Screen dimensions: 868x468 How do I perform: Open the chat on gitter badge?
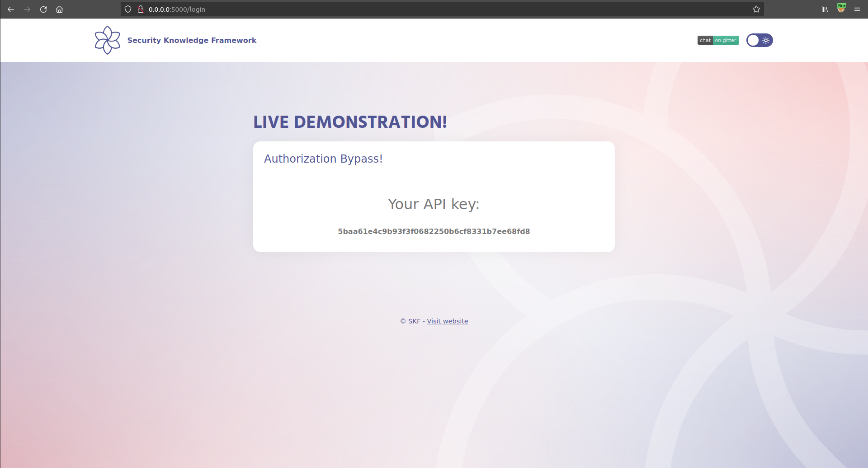pyautogui.click(x=718, y=40)
